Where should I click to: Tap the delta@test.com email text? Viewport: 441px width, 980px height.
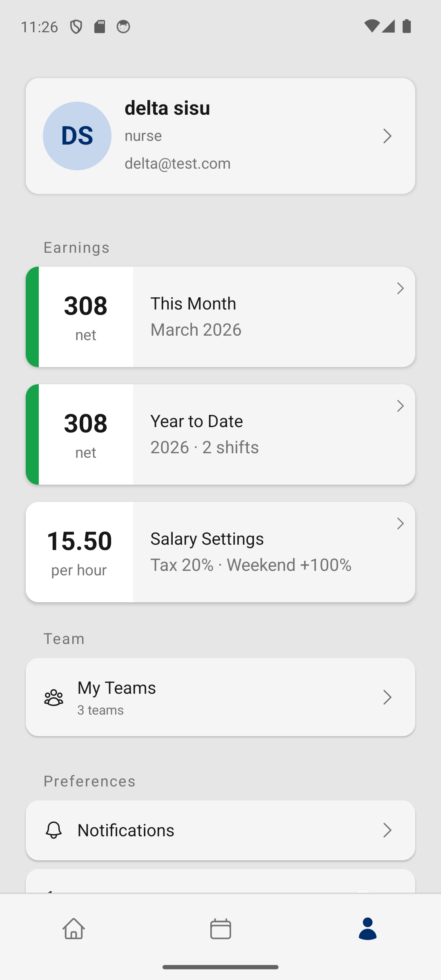[178, 163]
